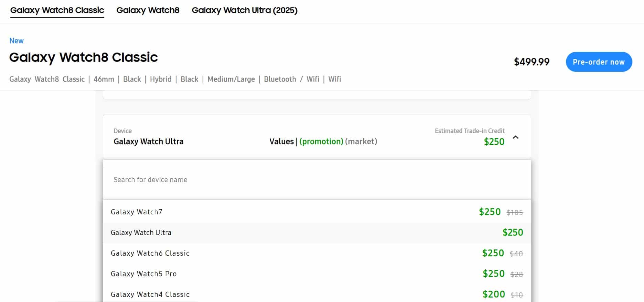Choose Galaxy Watch5 Pro trade-in option
This screenshot has width=644, height=302.
click(x=143, y=274)
